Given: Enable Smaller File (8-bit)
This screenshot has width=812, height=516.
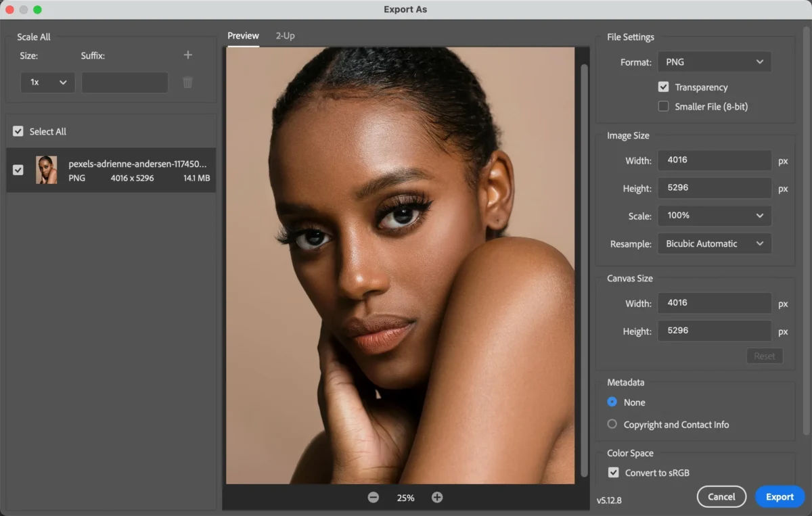Looking at the screenshot, I should [x=664, y=106].
